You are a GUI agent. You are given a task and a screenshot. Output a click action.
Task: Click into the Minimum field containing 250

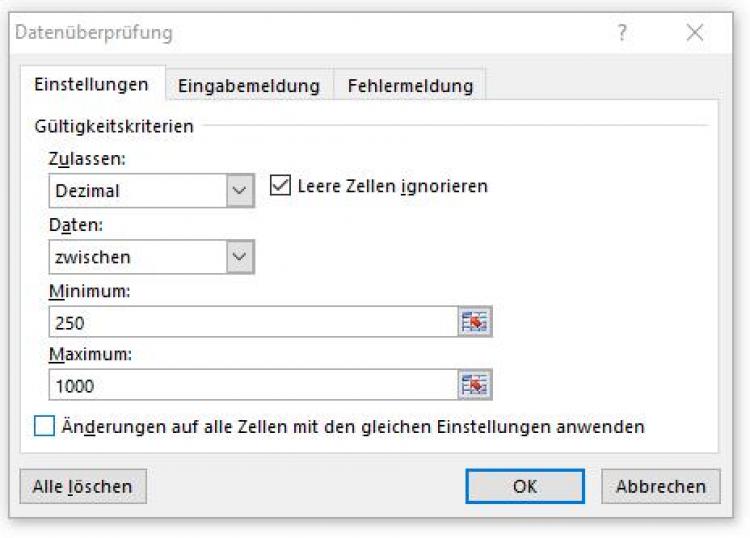tap(250, 322)
